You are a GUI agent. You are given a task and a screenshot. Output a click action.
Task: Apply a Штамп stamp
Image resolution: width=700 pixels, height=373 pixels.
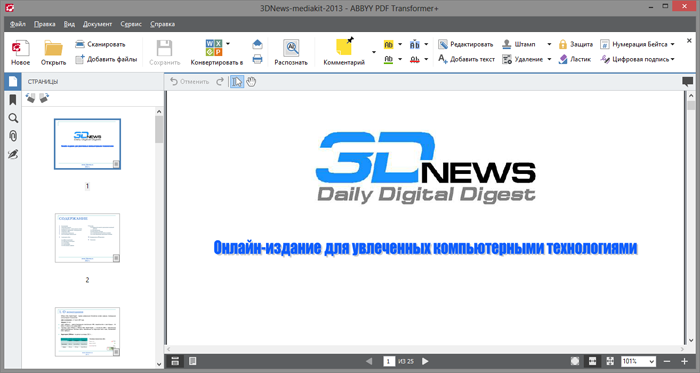[519, 44]
